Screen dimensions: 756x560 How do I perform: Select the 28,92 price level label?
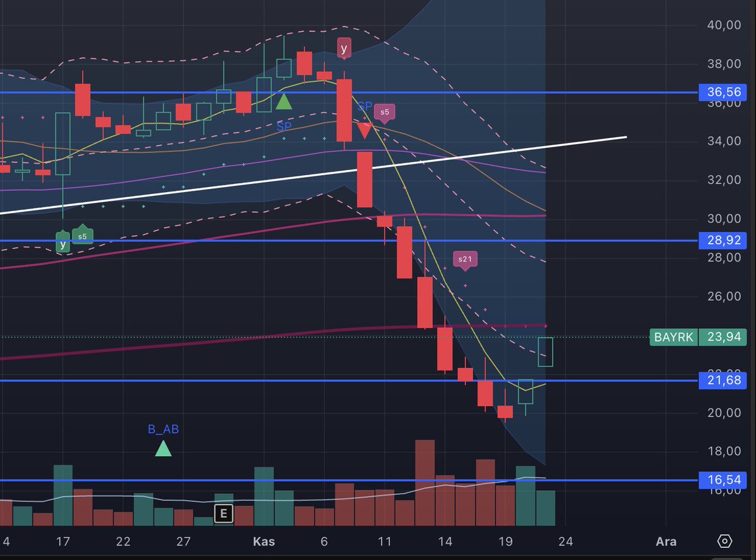coord(723,241)
